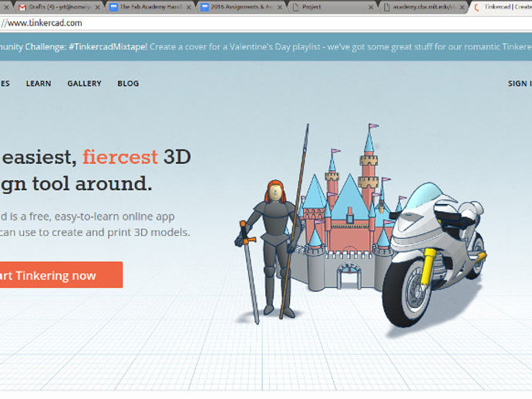The width and height of the screenshot is (532, 399).
Task: Click the orange word "fiercest" in headline
Action: [x=120, y=157]
